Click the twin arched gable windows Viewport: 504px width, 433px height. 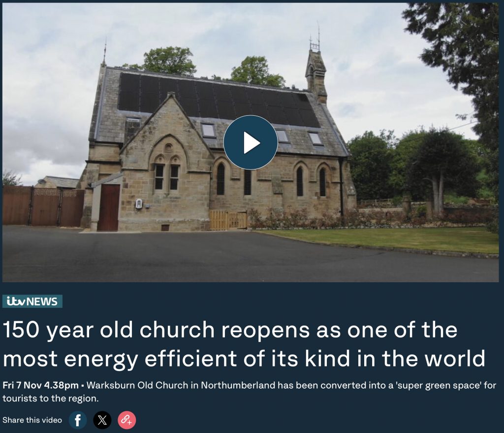pos(167,176)
